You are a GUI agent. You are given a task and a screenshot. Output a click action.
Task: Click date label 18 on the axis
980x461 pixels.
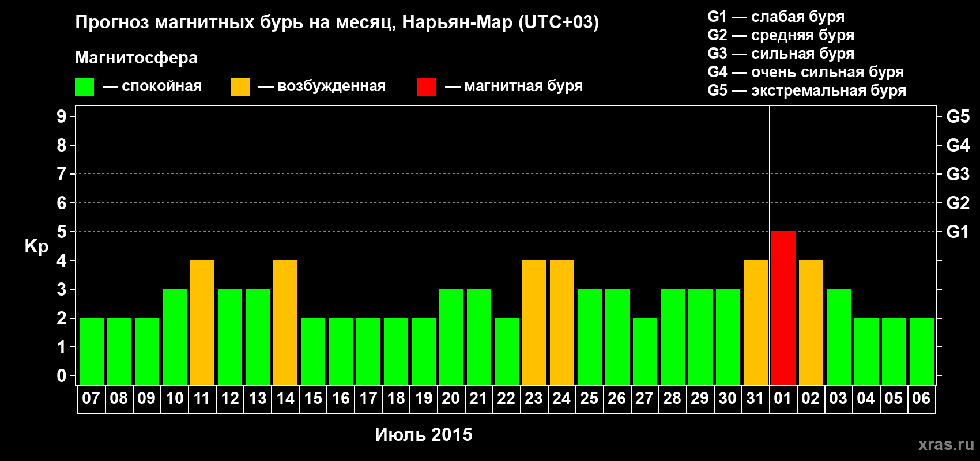(x=396, y=399)
